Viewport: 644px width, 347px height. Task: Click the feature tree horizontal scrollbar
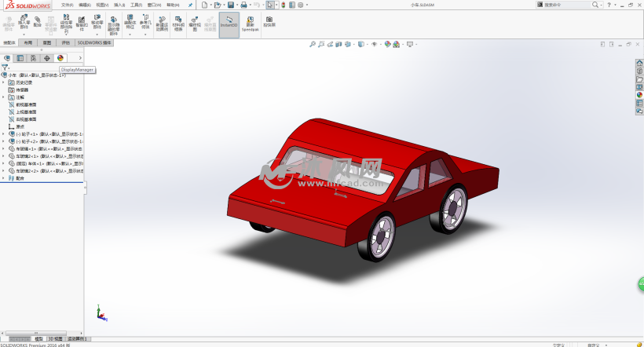[x=36, y=333]
